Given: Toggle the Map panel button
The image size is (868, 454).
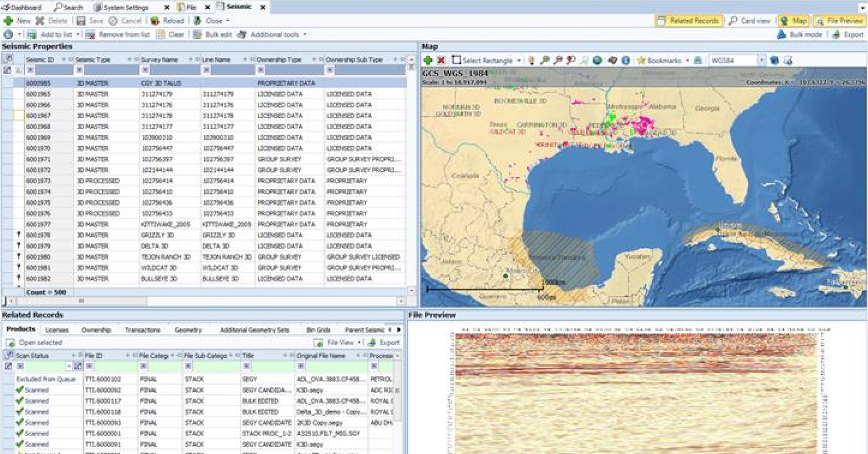Looking at the screenshot, I should click(794, 21).
